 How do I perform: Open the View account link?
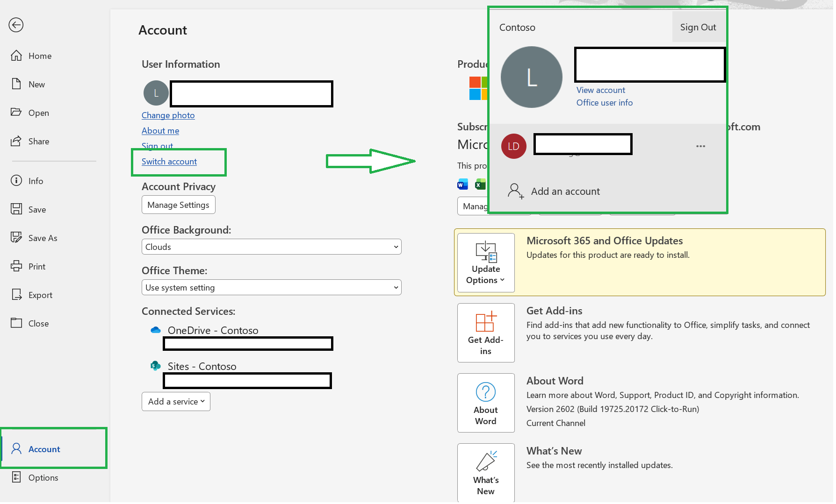click(601, 90)
